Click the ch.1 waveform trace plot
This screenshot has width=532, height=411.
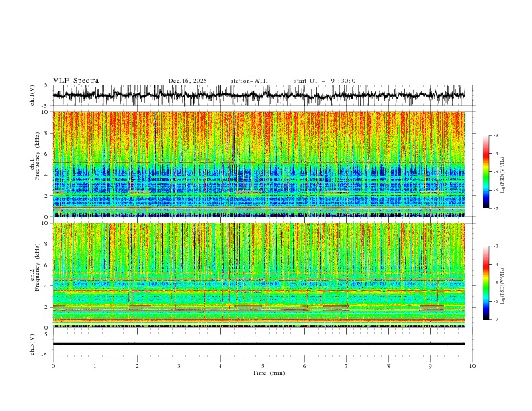pyautogui.click(x=259, y=95)
